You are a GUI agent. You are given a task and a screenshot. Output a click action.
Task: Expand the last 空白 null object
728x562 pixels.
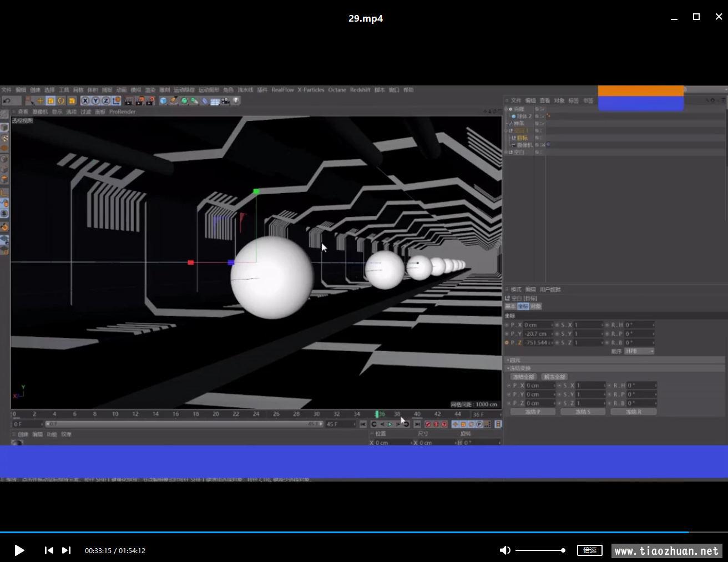507,152
